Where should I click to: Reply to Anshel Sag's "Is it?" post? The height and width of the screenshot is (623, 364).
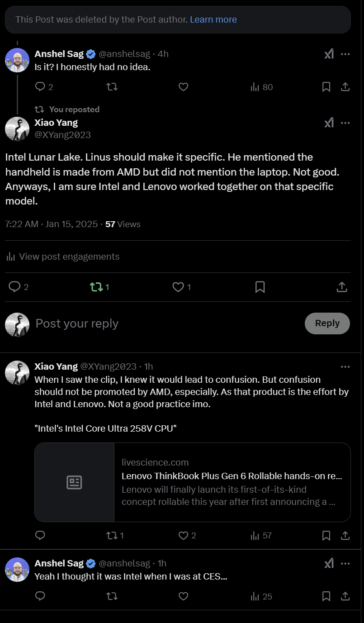[x=40, y=87]
